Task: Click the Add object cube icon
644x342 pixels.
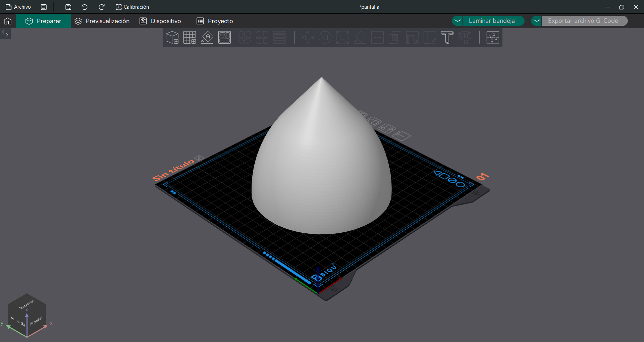Action: [x=172, y=38]
